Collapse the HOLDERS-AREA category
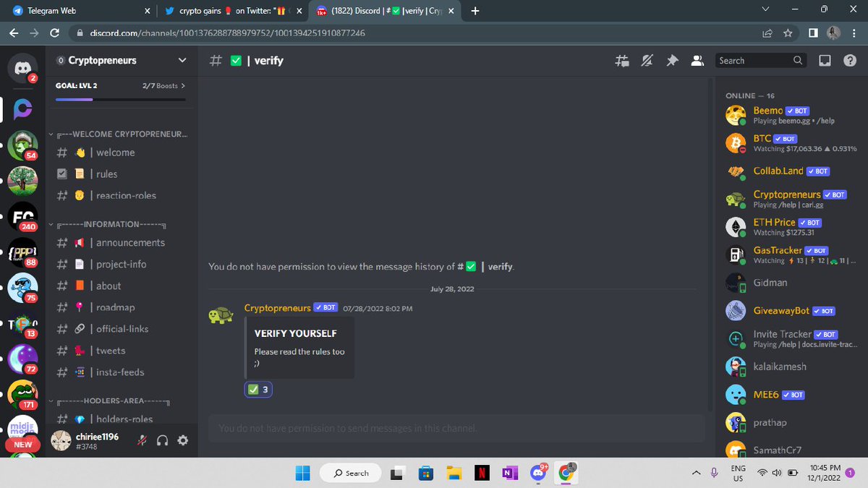The image size is (868, 488). [110, 401]
